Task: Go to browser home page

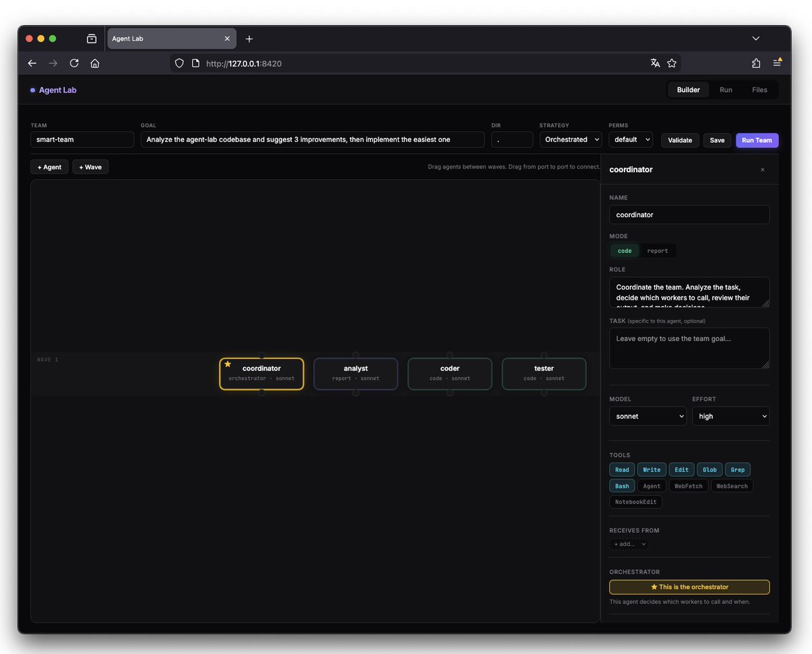Action: click(95, 63)
